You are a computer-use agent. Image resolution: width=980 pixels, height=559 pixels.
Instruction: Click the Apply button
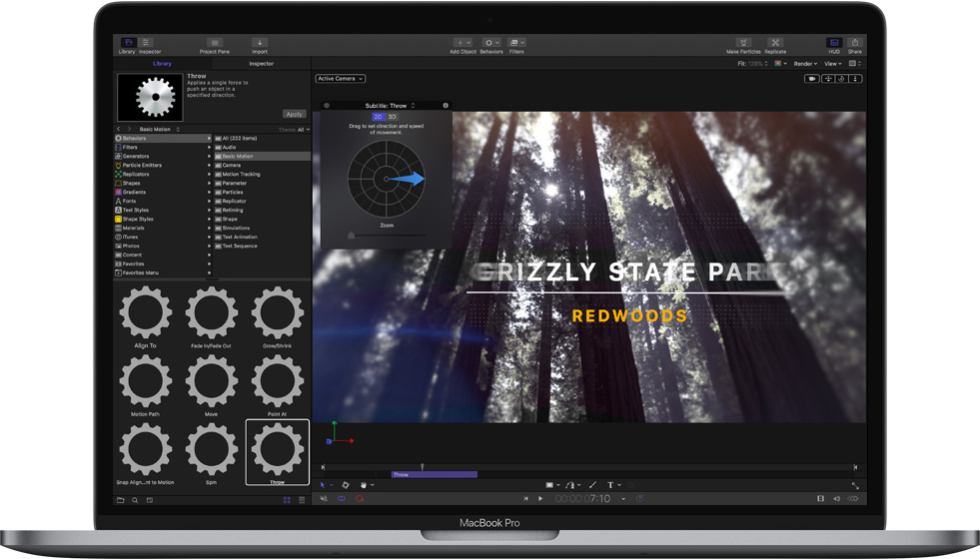point(294,114)
